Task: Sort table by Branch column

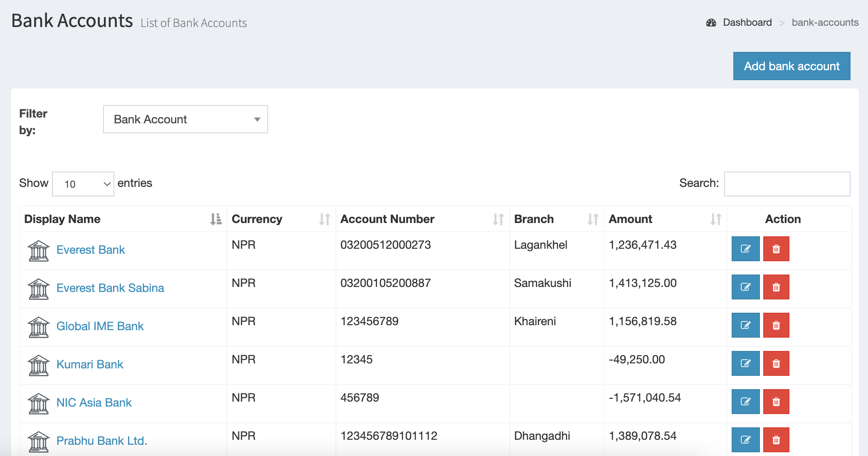Action: [x=557, y=219]
